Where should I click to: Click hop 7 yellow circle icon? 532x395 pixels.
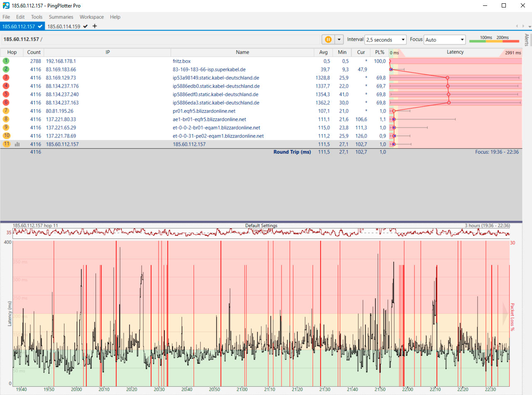coord(6,111)
